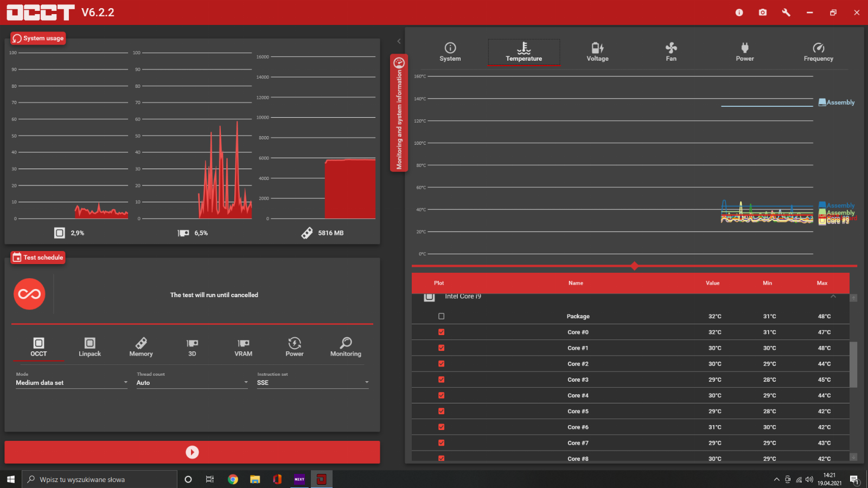Open action center notifications icon
The height and width of the screenshot is (488, 868).
(x=854, y=479)
